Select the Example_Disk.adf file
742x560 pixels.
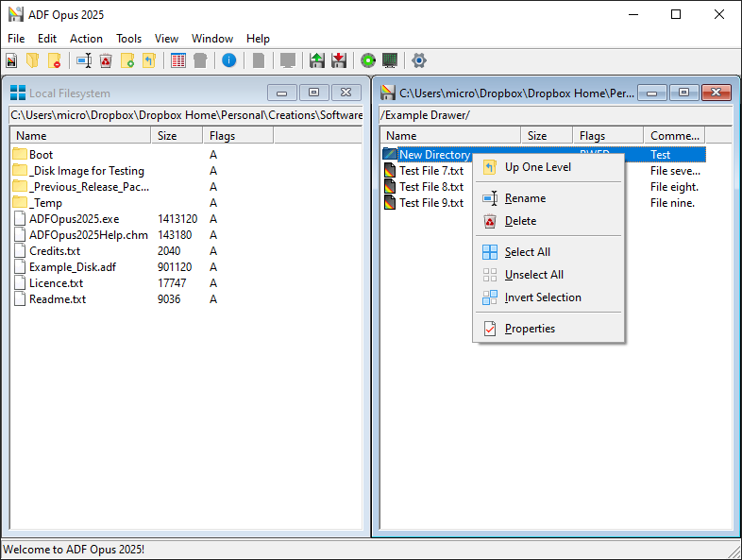pyautogui.click(x=73, y=267)
